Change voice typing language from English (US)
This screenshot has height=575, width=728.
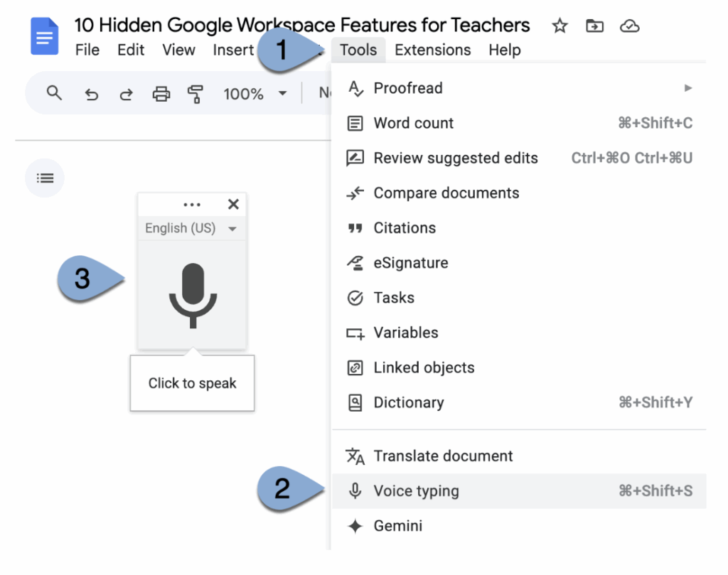click(191, 228)
